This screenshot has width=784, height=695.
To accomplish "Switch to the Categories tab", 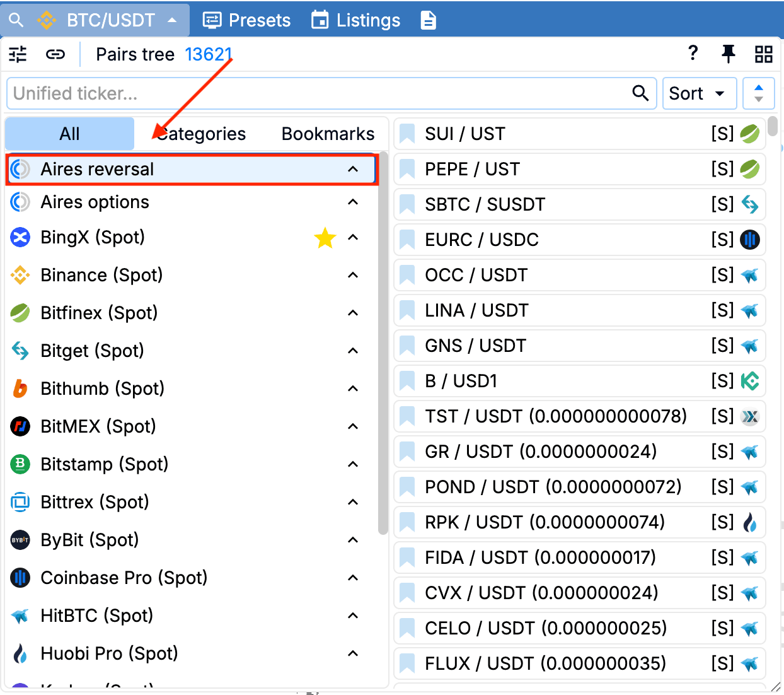I will coord(201,134).
